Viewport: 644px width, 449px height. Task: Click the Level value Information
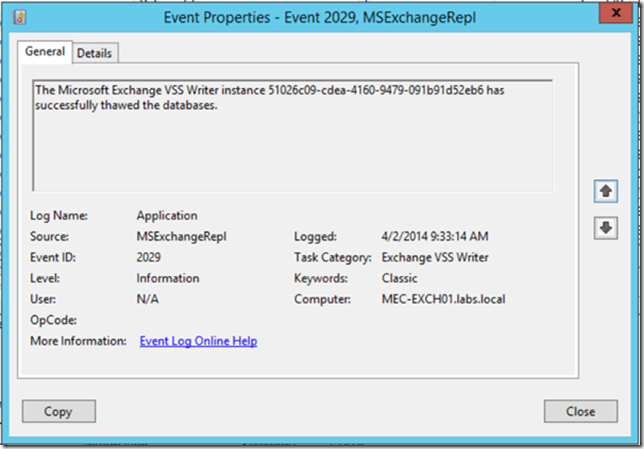[167, 278]
